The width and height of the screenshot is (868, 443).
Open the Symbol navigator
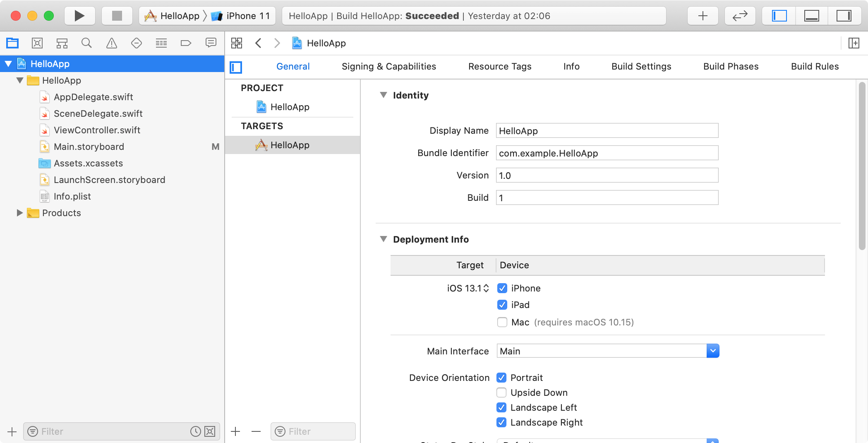pos(62,43)
